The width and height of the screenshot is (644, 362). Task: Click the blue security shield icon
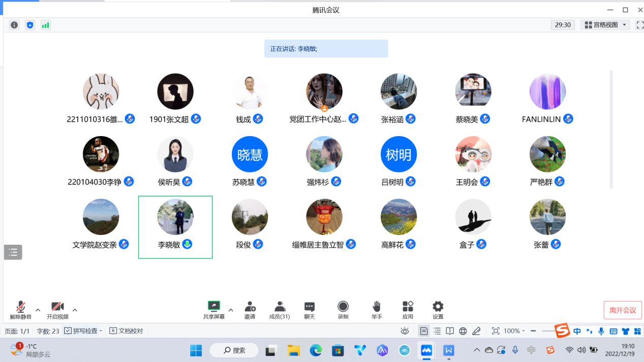(x=30, y=25)
